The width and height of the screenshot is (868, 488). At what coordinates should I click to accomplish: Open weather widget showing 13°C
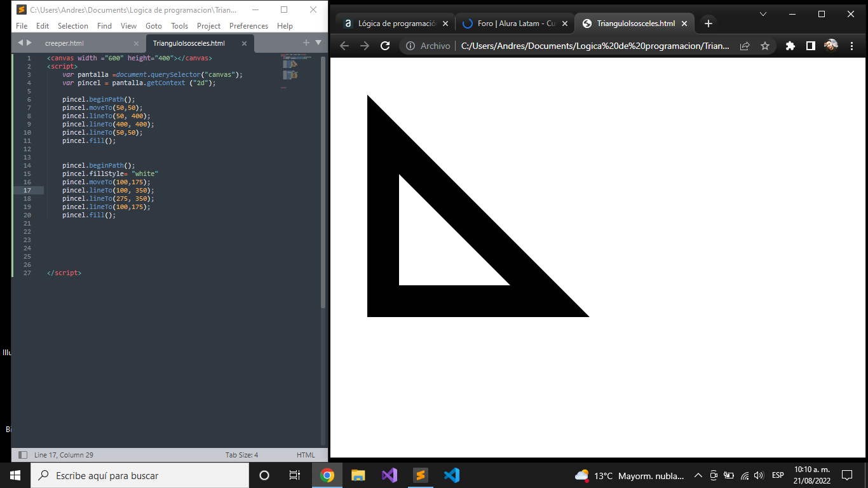pos(629,475)
